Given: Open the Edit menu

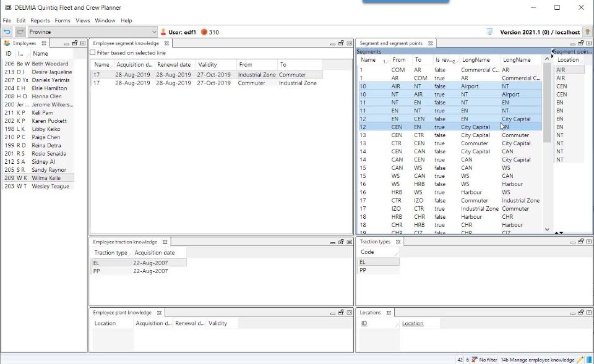Looking at the screenshot, I should [x=21, y=20].
